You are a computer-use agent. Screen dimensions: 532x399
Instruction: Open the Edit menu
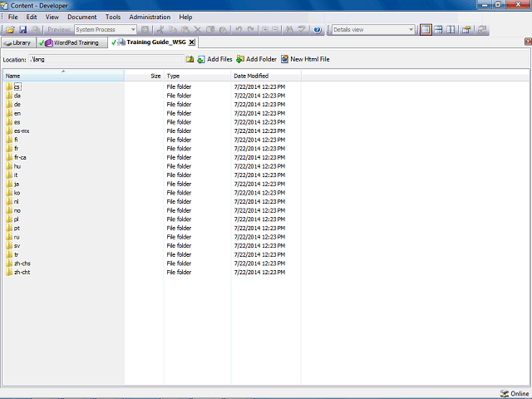[32, 17]
